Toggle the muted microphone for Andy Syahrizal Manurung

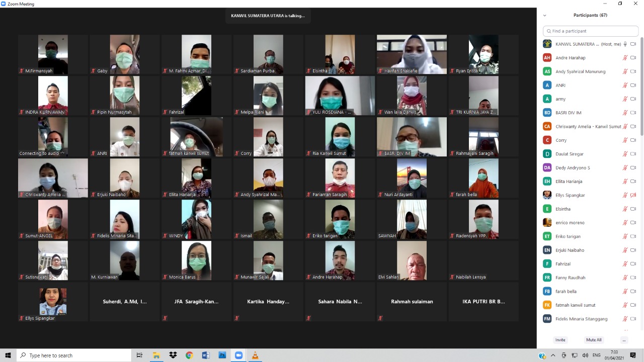point(625,71)
